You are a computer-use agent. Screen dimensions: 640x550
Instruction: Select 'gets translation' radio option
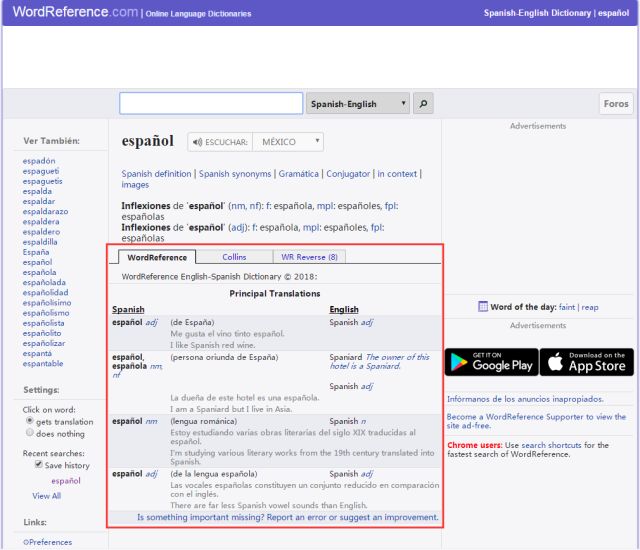(x=28, y=423)
